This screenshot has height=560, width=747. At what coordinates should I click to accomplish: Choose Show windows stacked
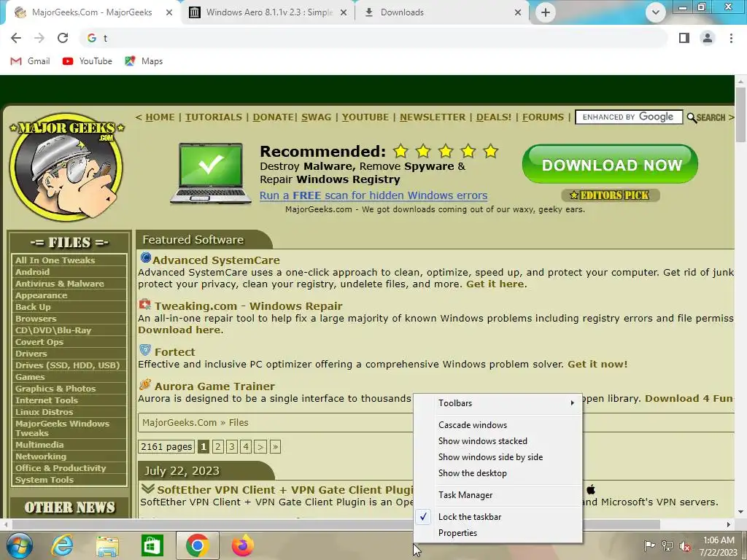498,441
